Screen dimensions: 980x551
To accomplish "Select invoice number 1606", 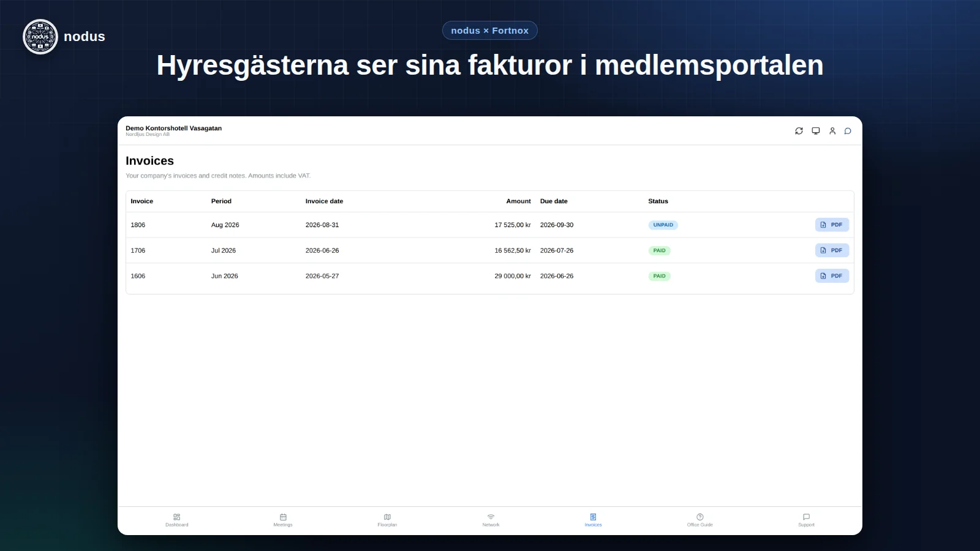I will click(138, 276).
